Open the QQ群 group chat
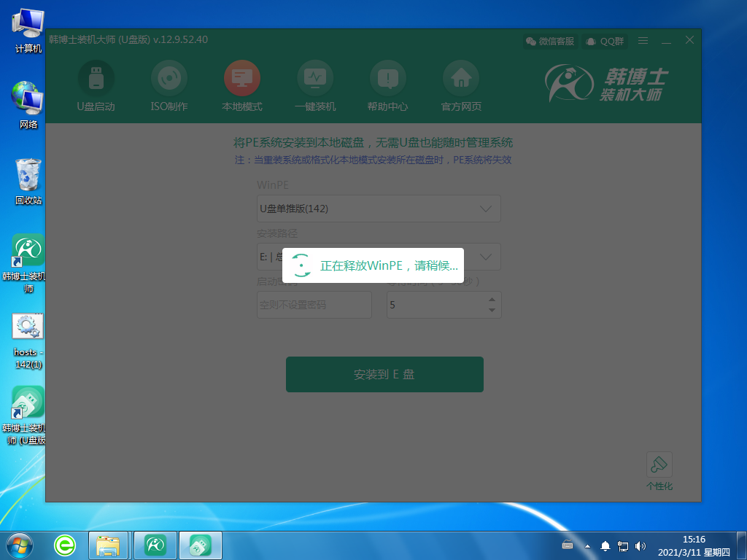Screen dimensions: 747x560 [604, 41]
